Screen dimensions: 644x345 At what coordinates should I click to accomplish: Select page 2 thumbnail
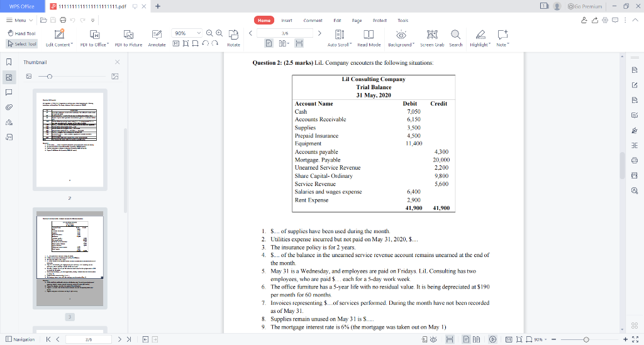point(70,140)
